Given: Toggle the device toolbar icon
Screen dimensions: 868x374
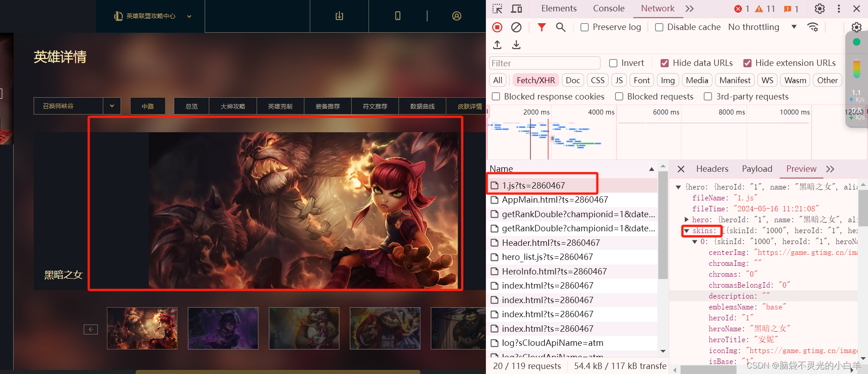Looking at the screenshot, I should 516,9.
